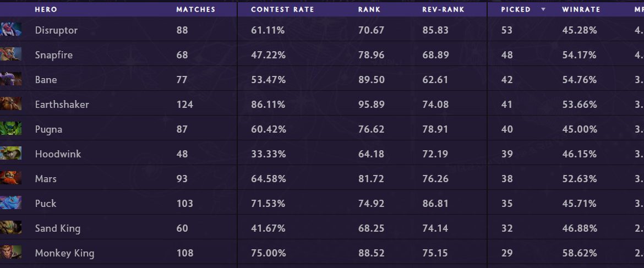Sort by Contest Rate column header
Viewport: 644px width, 268px height.
(x=282, y=9)
